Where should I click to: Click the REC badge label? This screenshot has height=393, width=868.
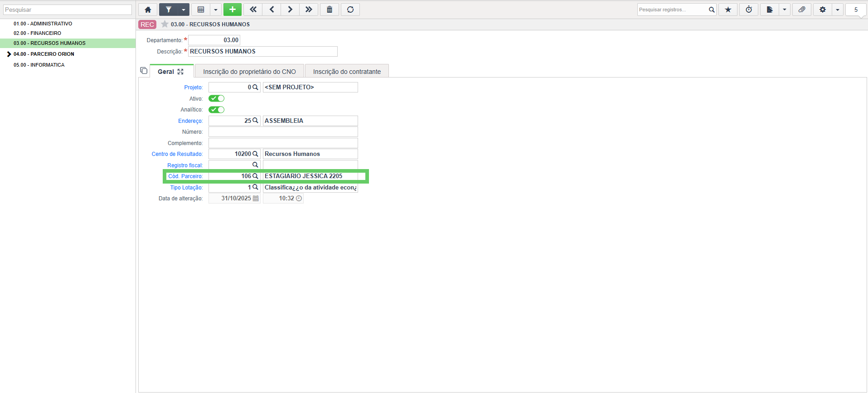(x=147, y=24)
